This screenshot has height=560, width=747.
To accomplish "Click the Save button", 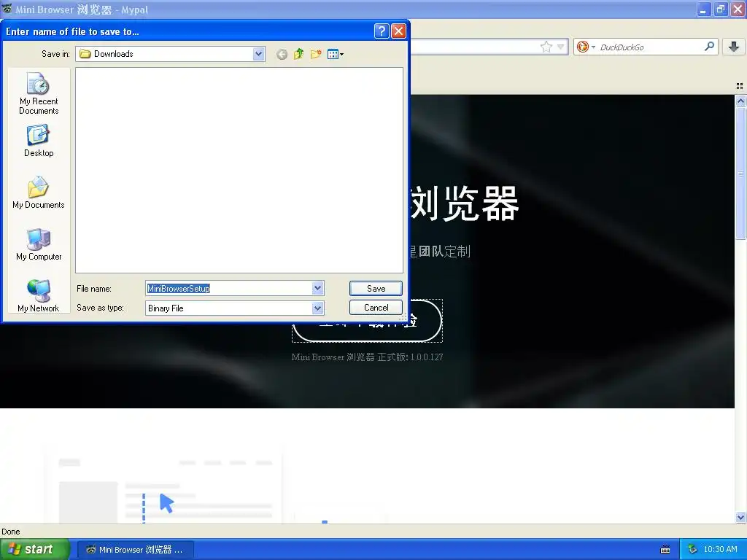I will [376, 289].
